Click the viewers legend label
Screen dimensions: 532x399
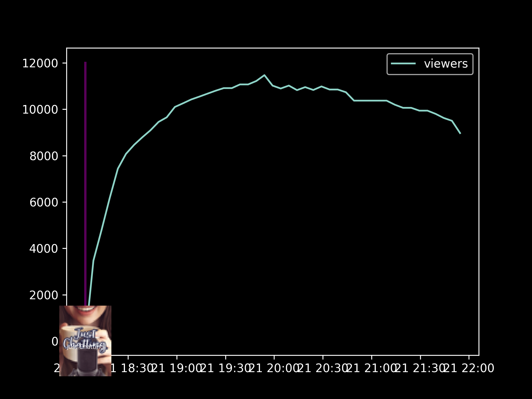click(x=446, y=64)
